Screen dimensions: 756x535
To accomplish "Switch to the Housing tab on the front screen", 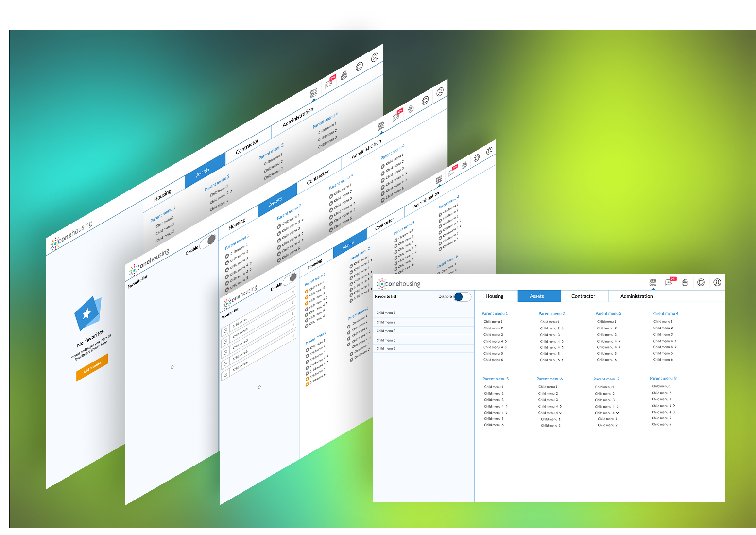I will click(x=495, y=296).
